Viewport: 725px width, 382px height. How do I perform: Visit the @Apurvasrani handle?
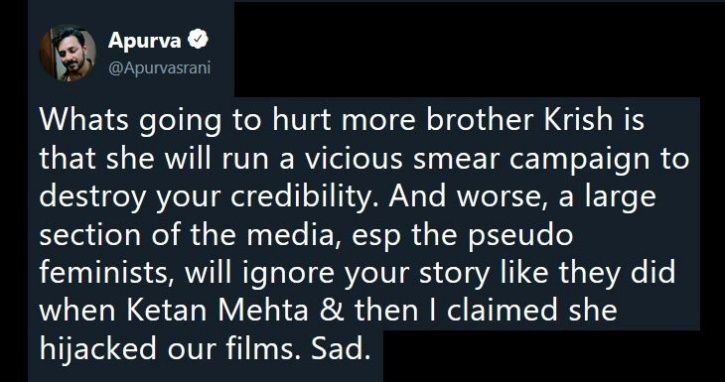[159, 68]
